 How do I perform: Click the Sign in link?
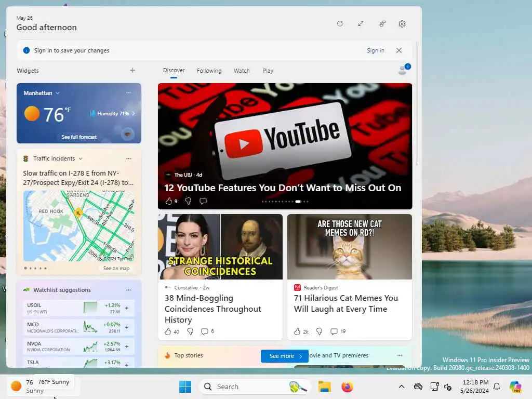375,50
